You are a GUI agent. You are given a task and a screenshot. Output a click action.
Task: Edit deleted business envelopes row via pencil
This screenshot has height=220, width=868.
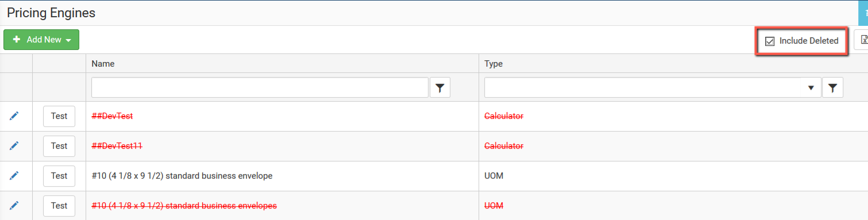(x=14, y=206)
